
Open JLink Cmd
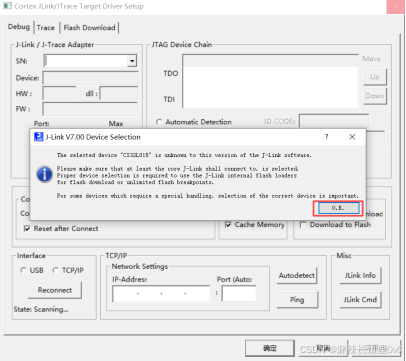[x=360, y=300]
